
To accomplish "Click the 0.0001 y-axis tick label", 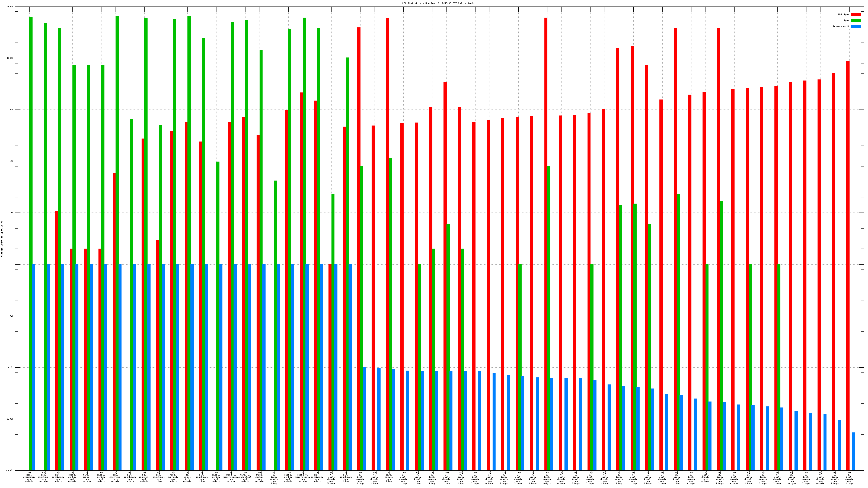I will (x=10, y=470).
